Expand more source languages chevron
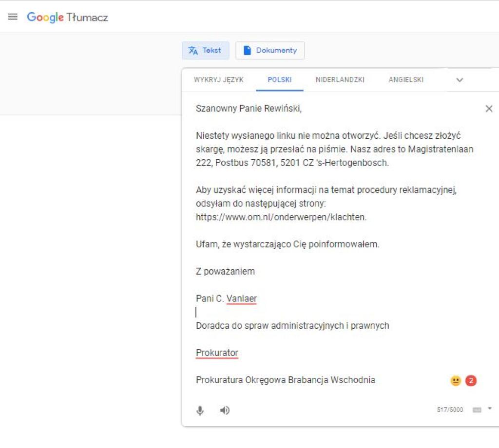Viewport: 499px width, 448px height. 459,80
